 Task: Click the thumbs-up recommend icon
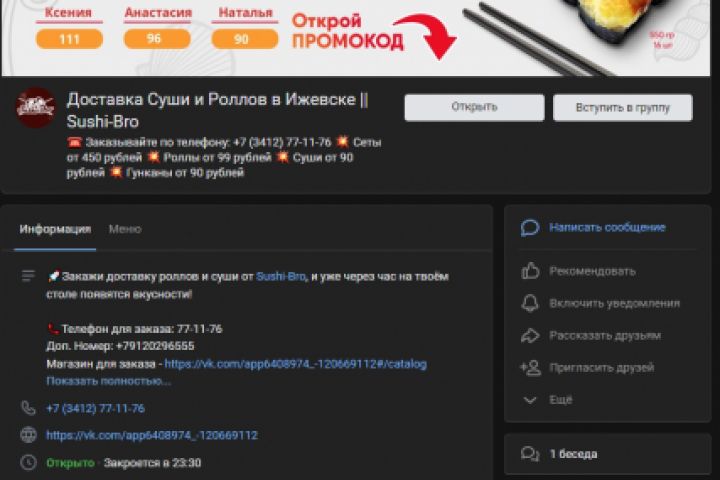pyautogui.click(x=530, y=271)
